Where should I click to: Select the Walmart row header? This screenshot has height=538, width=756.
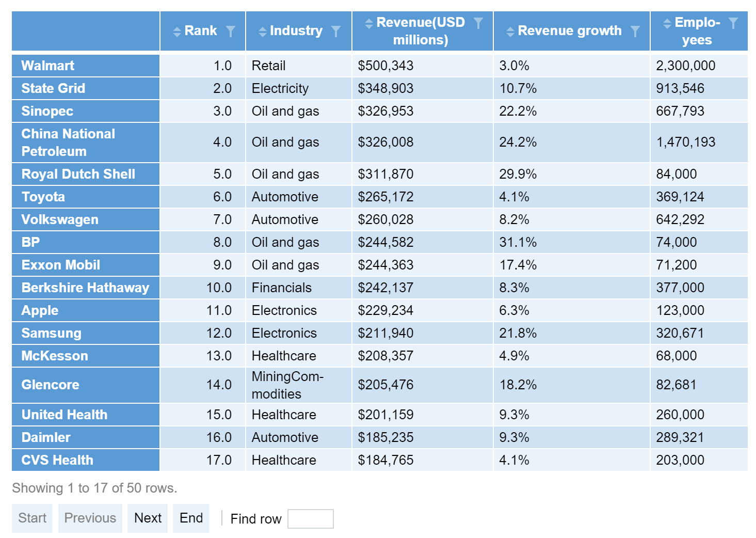86,66
